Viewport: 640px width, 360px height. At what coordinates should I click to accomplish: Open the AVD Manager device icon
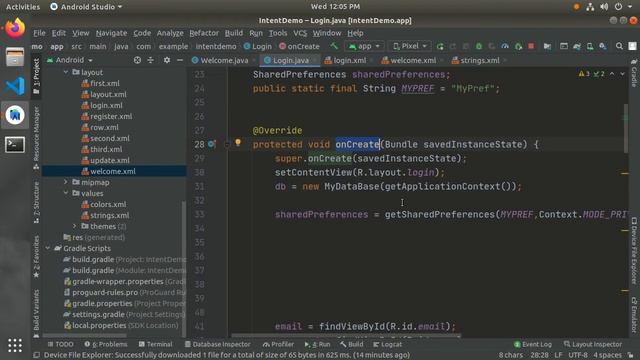point(590,47)
